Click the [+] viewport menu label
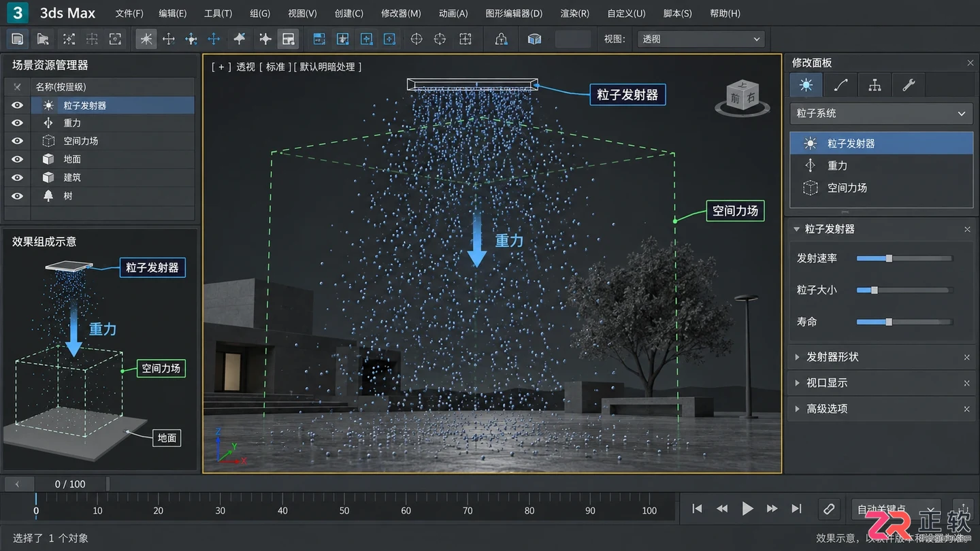 tap(221, 67)
